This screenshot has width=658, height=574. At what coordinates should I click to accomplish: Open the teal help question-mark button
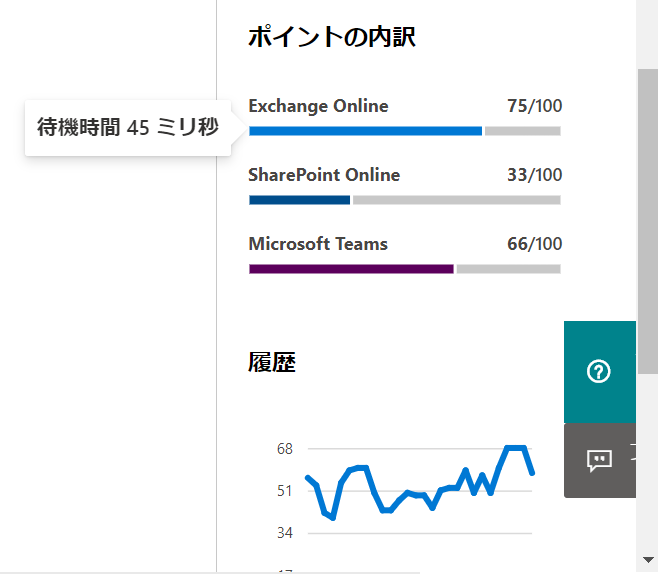(600, 372)
